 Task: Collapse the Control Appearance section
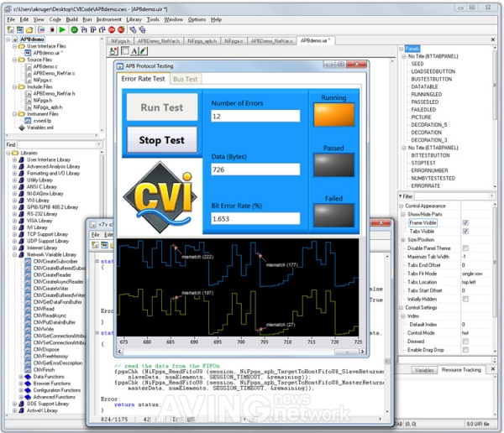402,206
